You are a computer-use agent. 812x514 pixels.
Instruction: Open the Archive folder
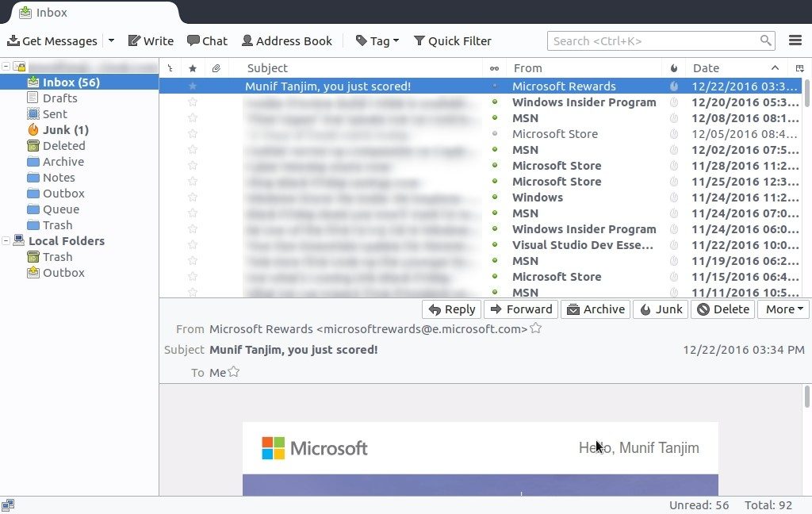point(63,162)
